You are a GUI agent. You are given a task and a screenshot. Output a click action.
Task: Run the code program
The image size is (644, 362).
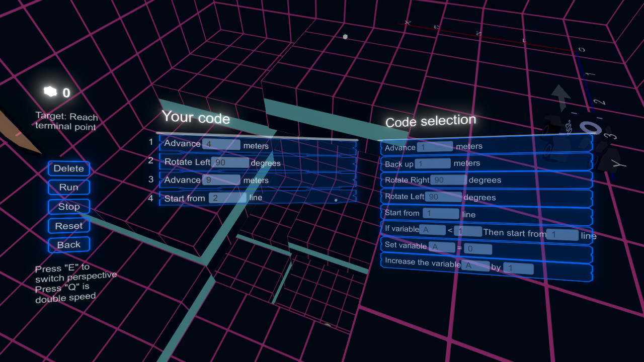pos(69,188)
